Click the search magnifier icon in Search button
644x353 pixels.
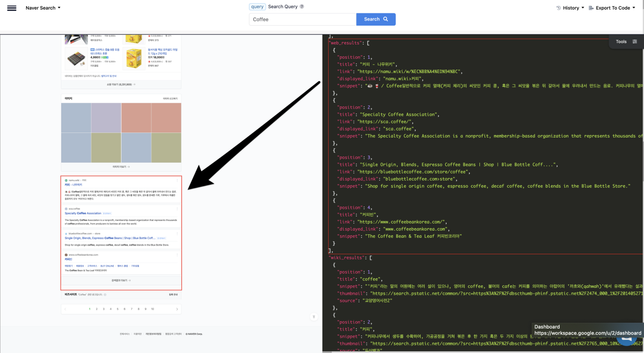(386, 19)
